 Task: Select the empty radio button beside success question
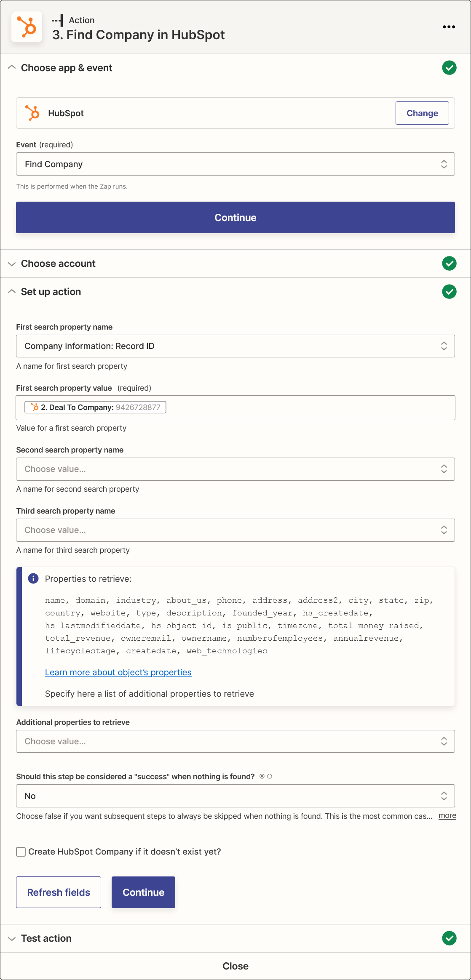point(270,776)
